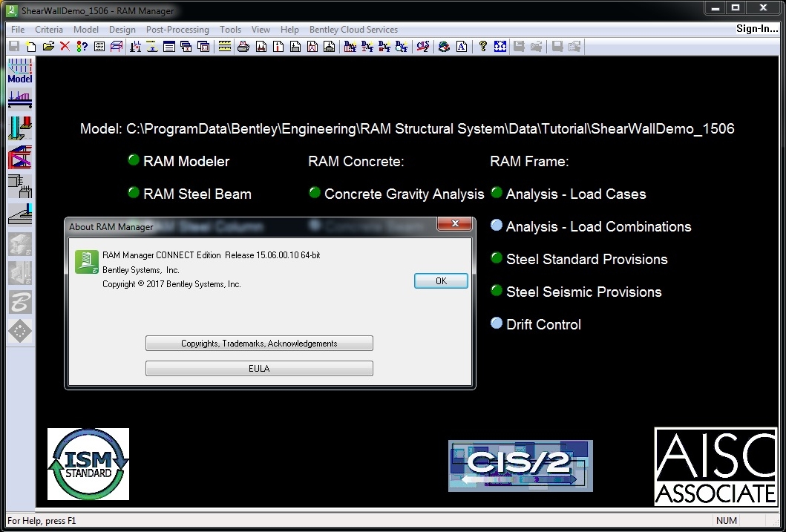Viewport: 786px width, 532px height.
Task: Click the New model icon in toolbar
Action: click(31, 47)
